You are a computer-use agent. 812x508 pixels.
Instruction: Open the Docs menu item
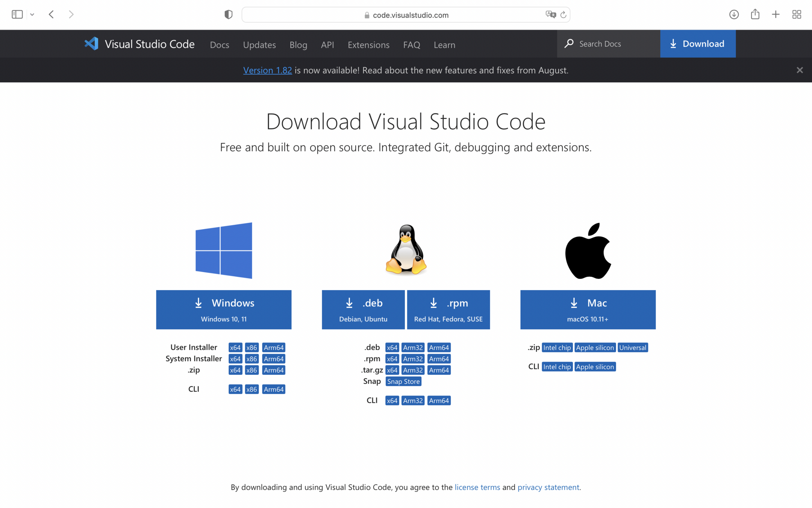click(x=220, y=44)
